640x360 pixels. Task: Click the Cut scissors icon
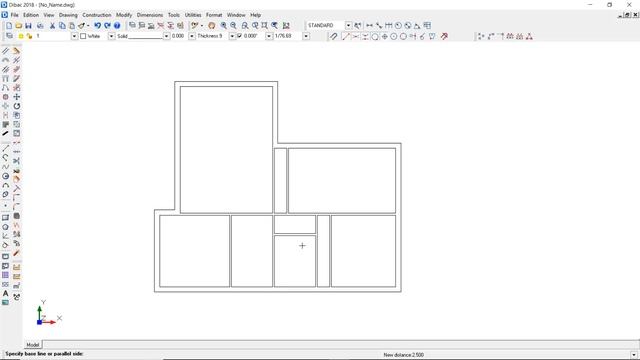pyautogui.click(x=52, y=25)
